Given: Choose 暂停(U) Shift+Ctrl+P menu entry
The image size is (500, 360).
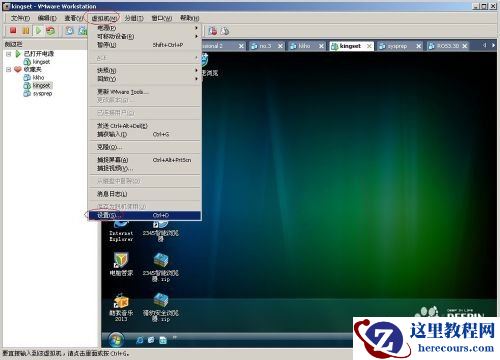Looking at the screenshot, I should coord(144,45).
